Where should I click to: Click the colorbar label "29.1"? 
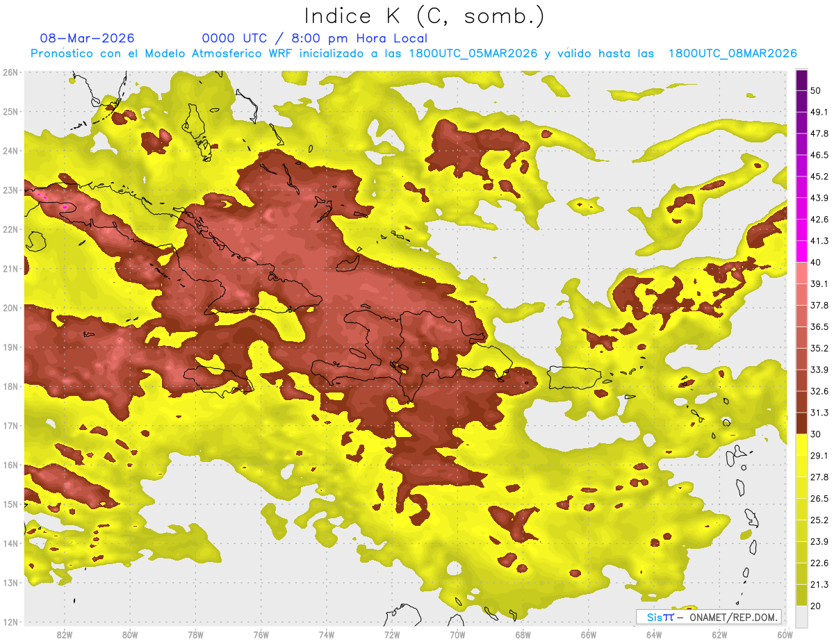[819, 456]
